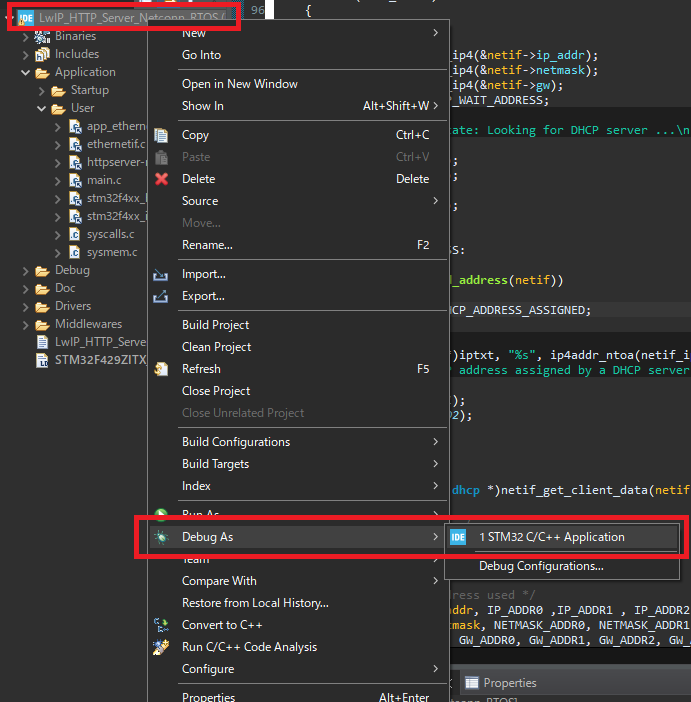
Task: Open the Compare With submenu
Action: click(298, 581)
